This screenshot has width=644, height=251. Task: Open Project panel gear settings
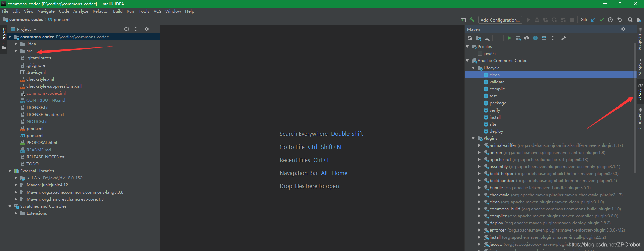(x=147, y=29)
